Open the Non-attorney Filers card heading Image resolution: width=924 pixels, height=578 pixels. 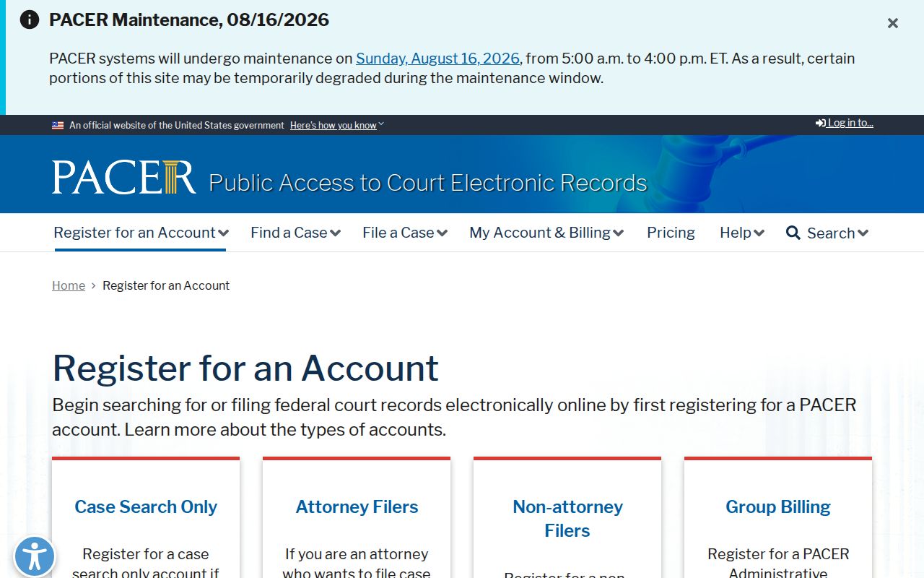[x=567, y=519]
